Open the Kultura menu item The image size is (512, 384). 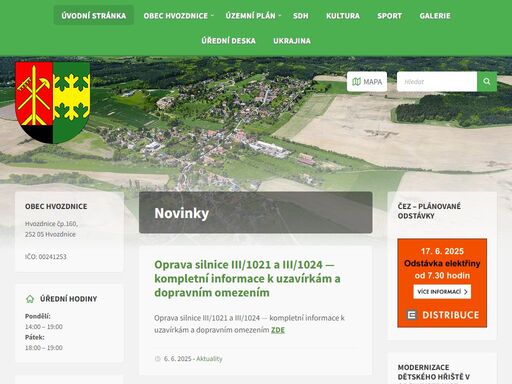[343, 16]
